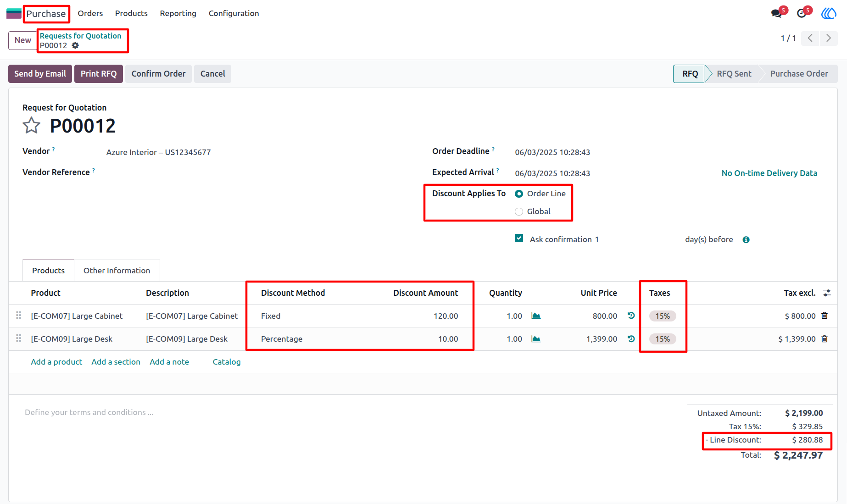Cancel the request for quotation
This screenshot has width=847, height=504.
pyautogui.click(x=213, y=74)
